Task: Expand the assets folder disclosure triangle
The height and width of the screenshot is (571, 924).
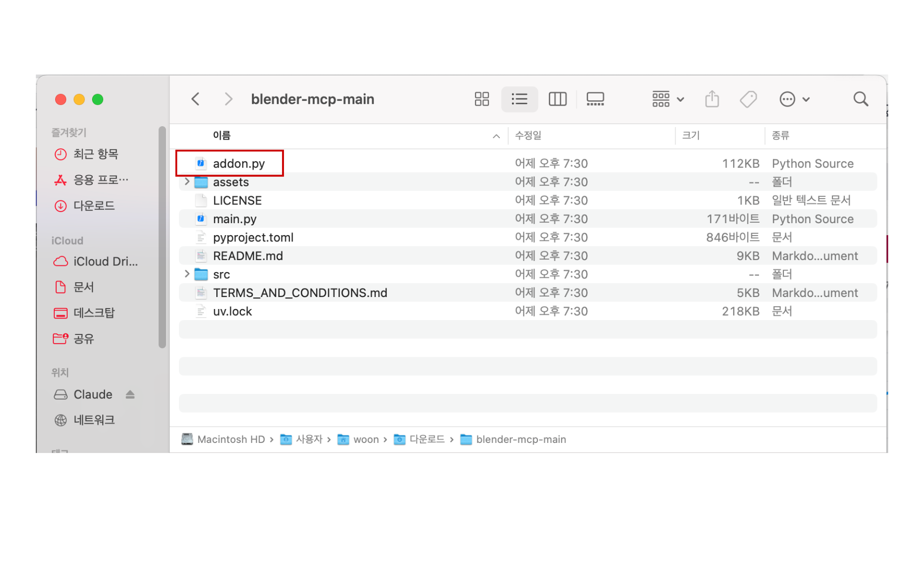Action: point(187,182)
